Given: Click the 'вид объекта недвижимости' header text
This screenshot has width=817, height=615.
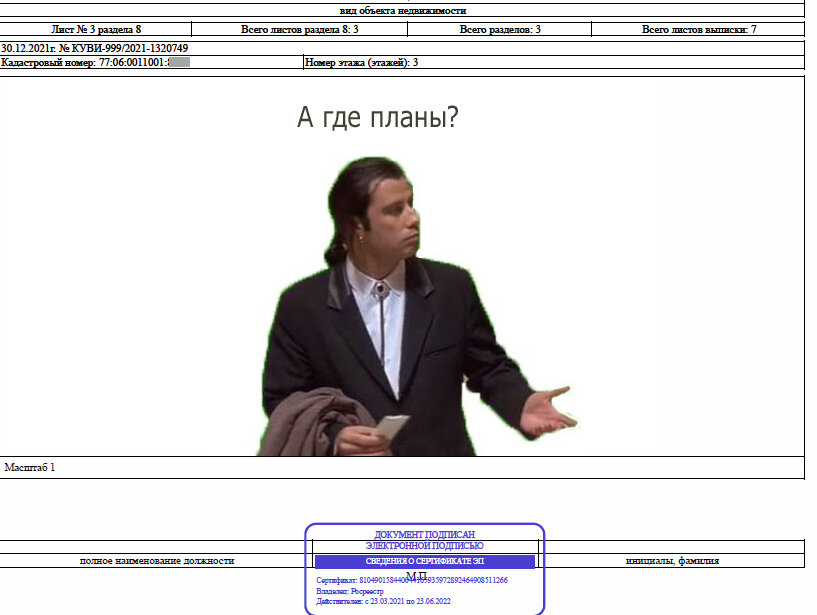Looking at the screenshot, I should [403, 10].
